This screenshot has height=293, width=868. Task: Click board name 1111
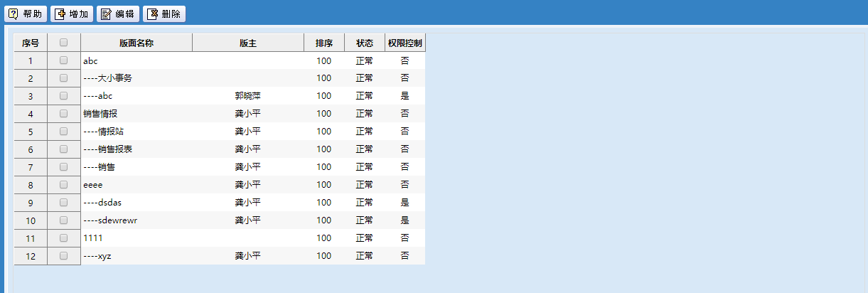click(93, 238)
